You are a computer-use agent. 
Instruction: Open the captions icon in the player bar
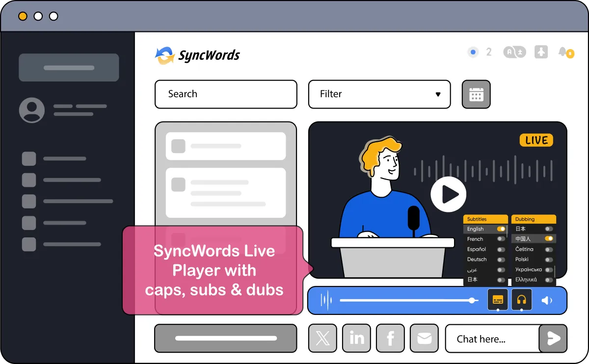pyautogui.click(x=498, y=299)
